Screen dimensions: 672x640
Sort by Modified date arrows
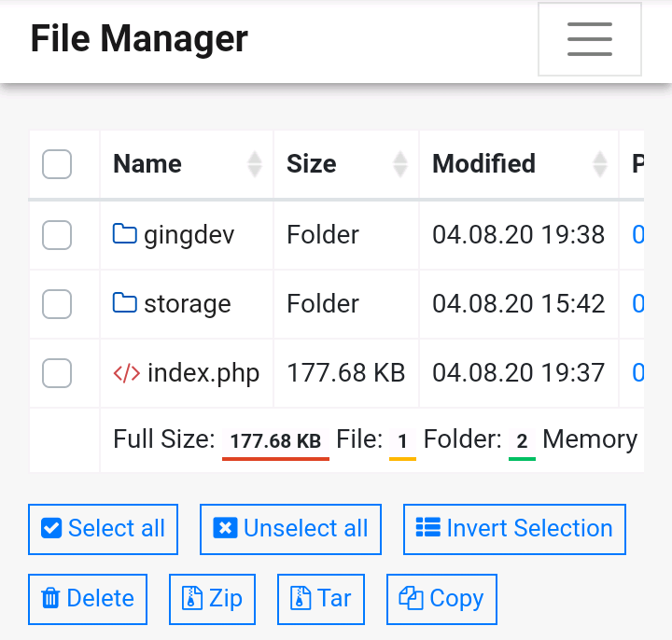(x=600, y=164)
